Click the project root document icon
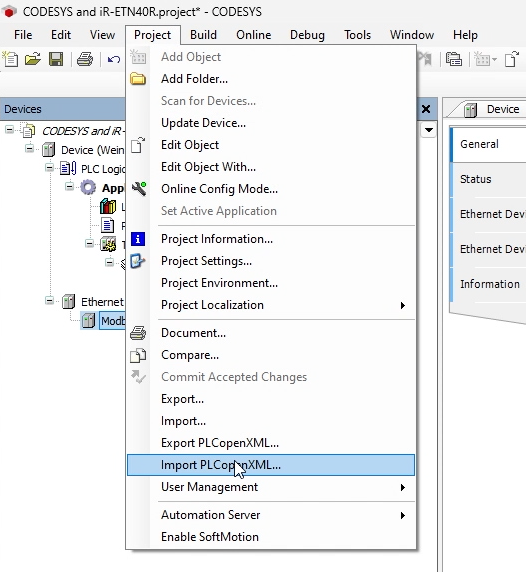Screen dimensions: 526x572 29,131
